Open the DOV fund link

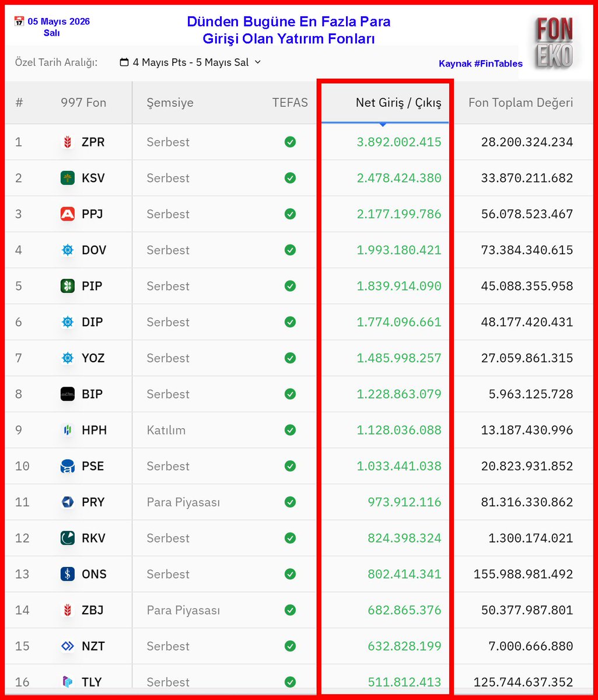tap(94, 250)
